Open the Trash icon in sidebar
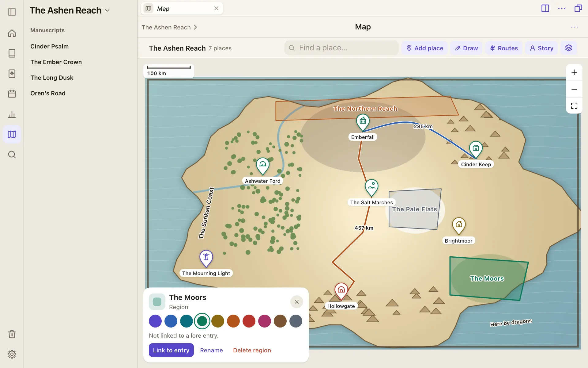Viewport: 588px width, 368px height. point(12,334)
